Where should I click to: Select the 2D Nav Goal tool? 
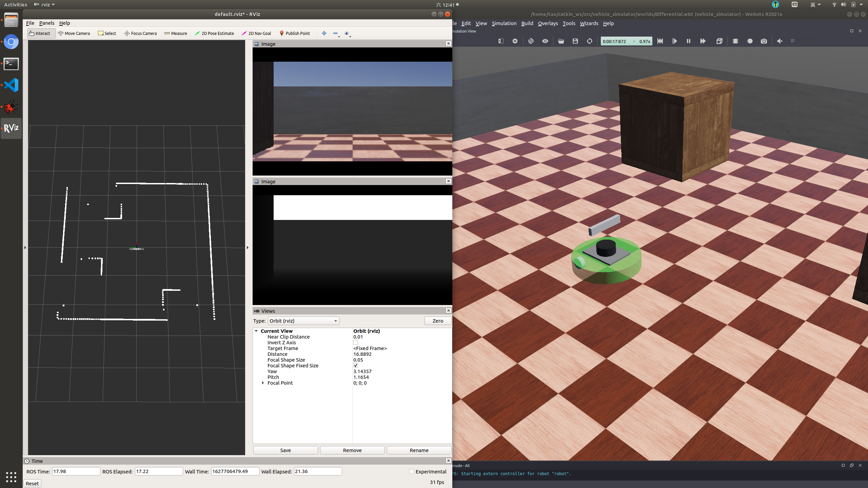pos(256,33)
